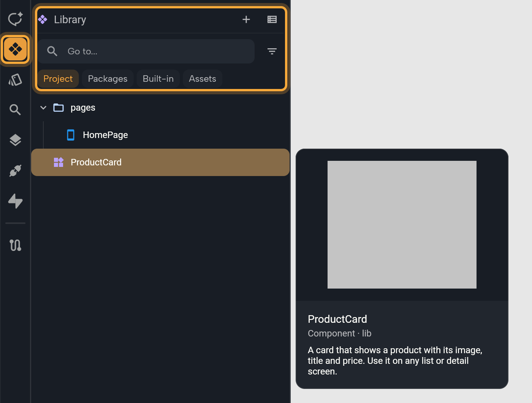Viewport: 532px width, 403px height.
Task: Open the theme swatches icon in the sidebar
Action: (x=15, y=79)
